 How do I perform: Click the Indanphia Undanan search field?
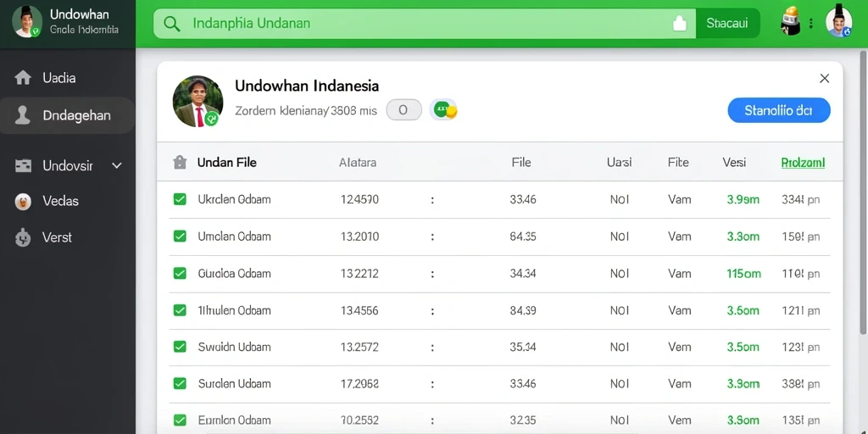click(x=424, y=23)
